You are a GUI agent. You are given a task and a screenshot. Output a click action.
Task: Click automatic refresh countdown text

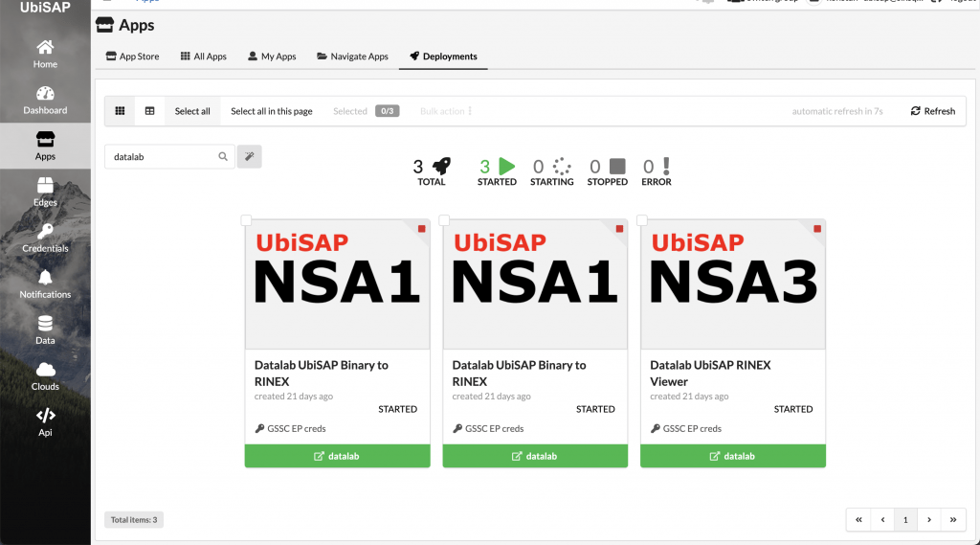pos(837,111)
